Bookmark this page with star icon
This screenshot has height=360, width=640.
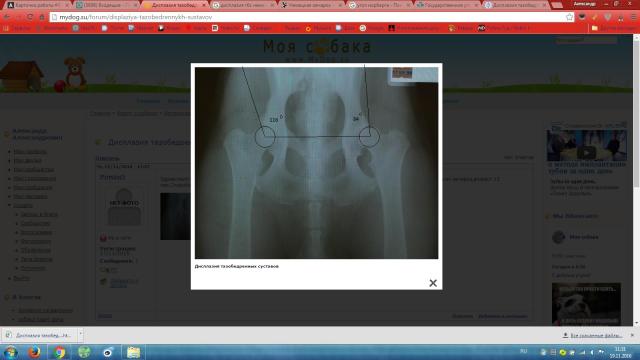569,17
